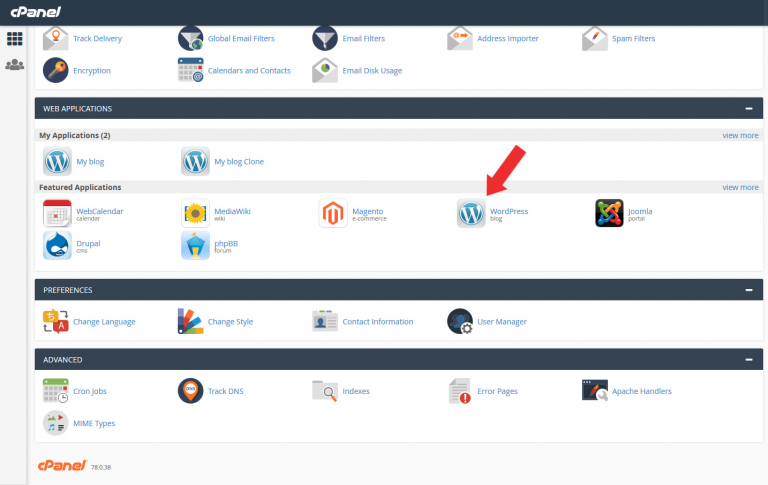Collapse the Preferences section
The height and width of the screenshot is (485, 768).
748,290
